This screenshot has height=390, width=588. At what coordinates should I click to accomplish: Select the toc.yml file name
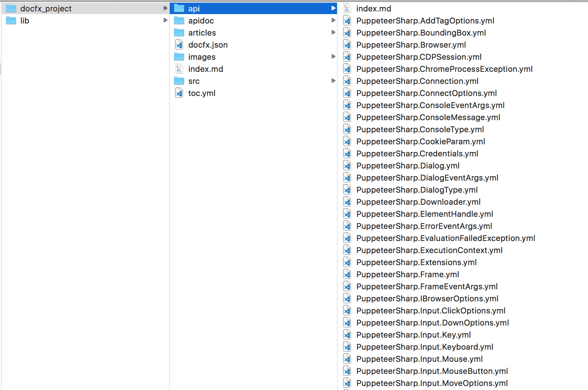(202, 93)
